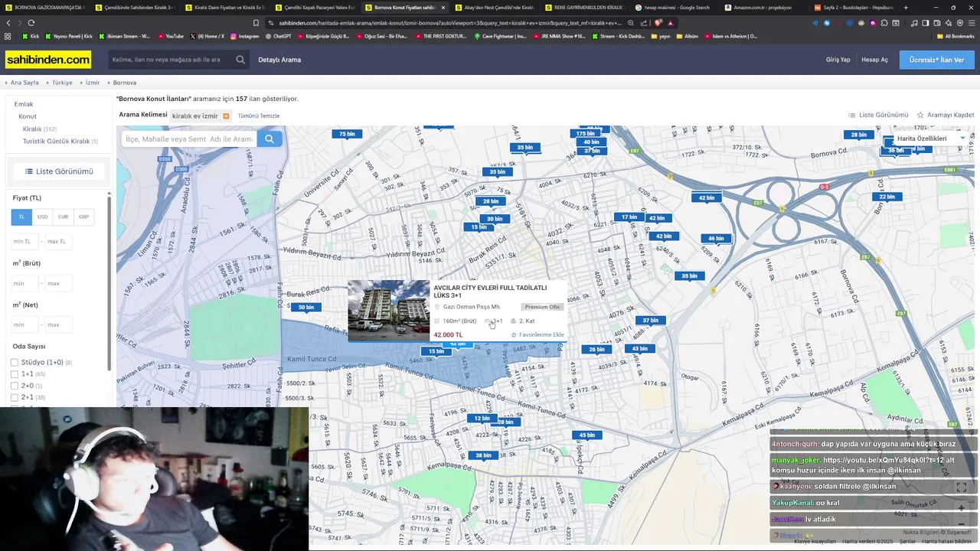The height and width of the screenshot is (551, 980).
Task: Click the '45 bin' map price marker
Action: click(586, 435)
